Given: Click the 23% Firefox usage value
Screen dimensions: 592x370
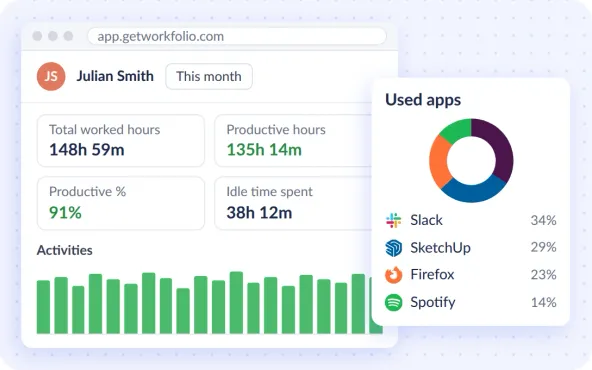Looking at the screenshot, I should (543, 275).
